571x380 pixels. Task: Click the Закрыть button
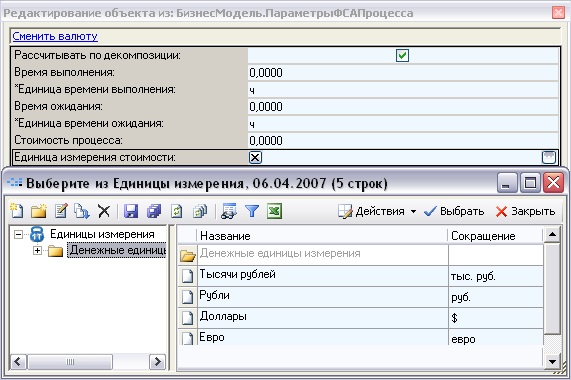(525, 211)
